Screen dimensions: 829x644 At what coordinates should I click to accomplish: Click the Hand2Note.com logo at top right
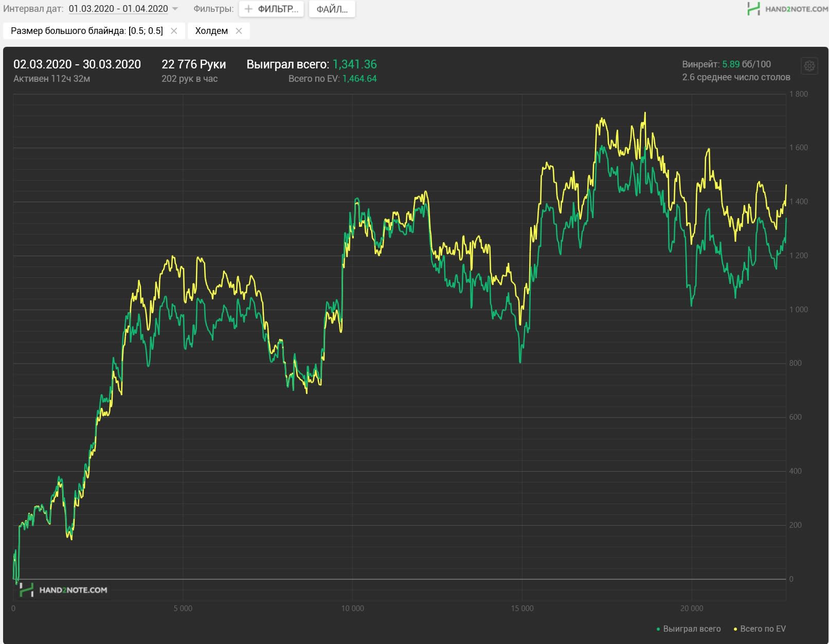787,8
